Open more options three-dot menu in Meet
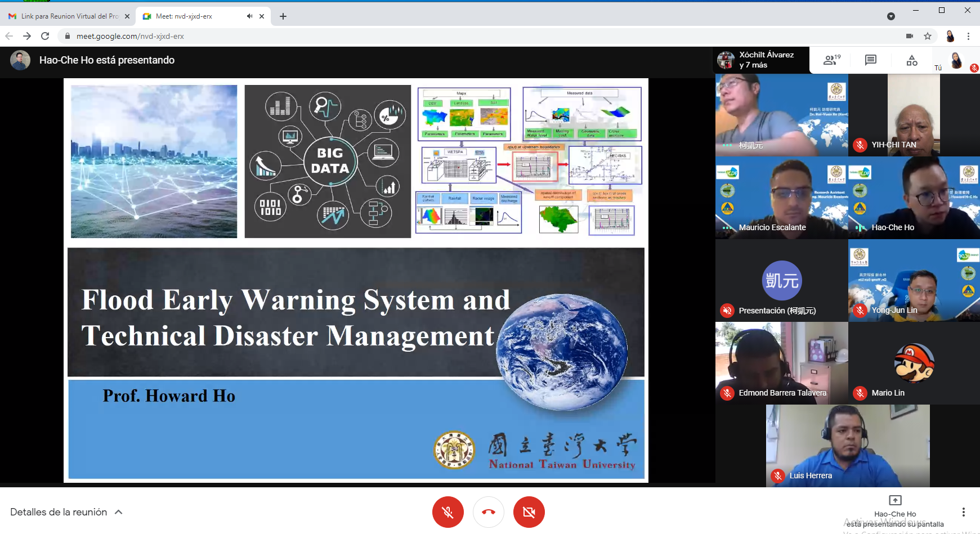 964,512
